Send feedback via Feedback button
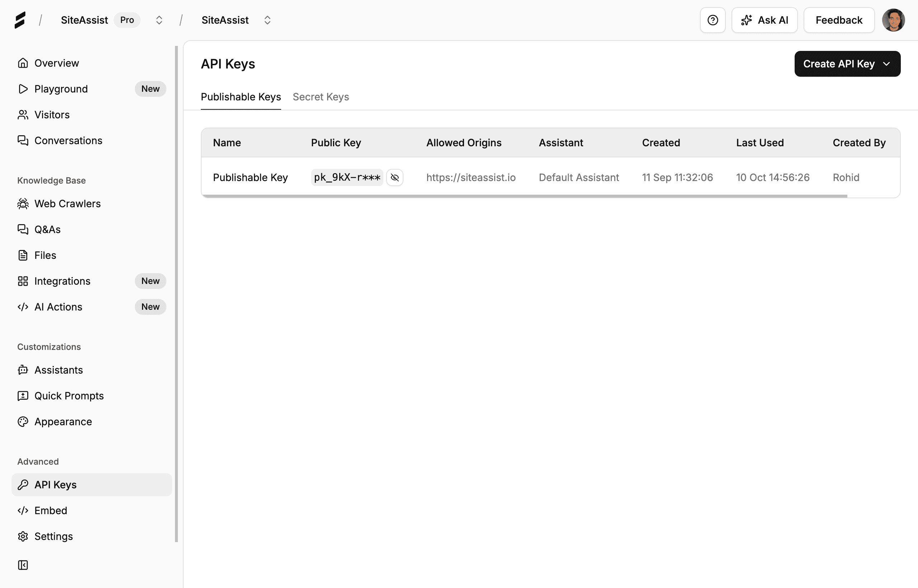This screenshot has height=588, width=918. (x=839, y=20)
